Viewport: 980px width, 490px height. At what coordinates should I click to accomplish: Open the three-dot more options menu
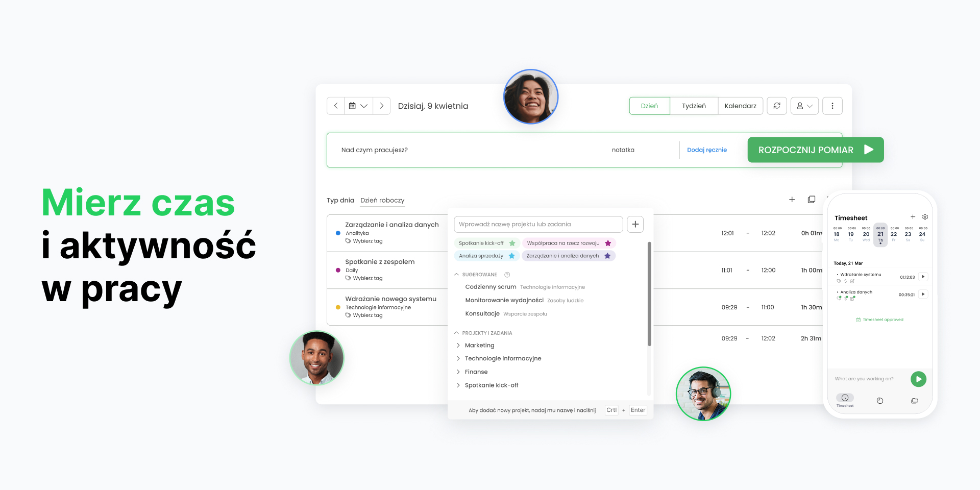click(x=832, y=106)
